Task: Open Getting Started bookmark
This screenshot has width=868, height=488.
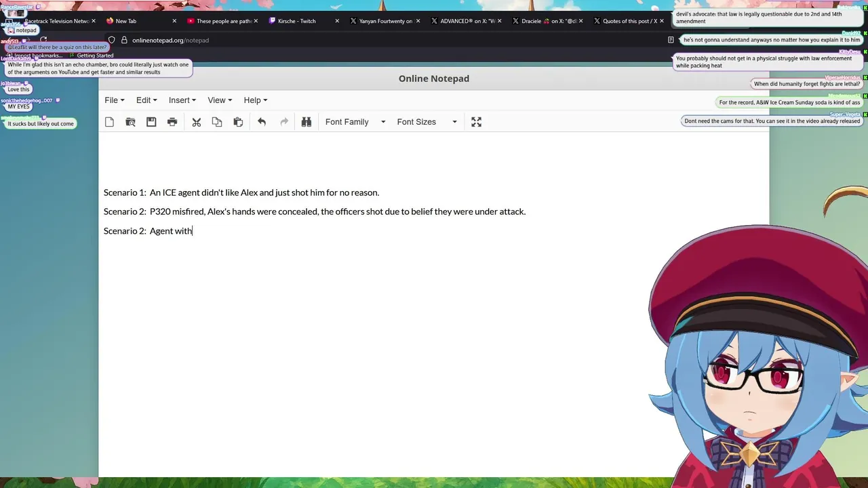Action: pyautogui.click(x=91, y=56)
